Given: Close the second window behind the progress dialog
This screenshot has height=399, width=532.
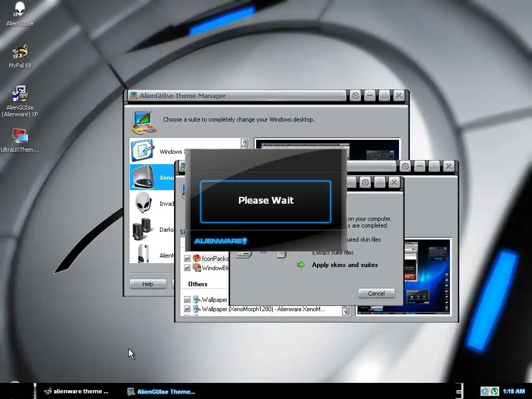Looking at the screenshot, I should coord(448,166).
